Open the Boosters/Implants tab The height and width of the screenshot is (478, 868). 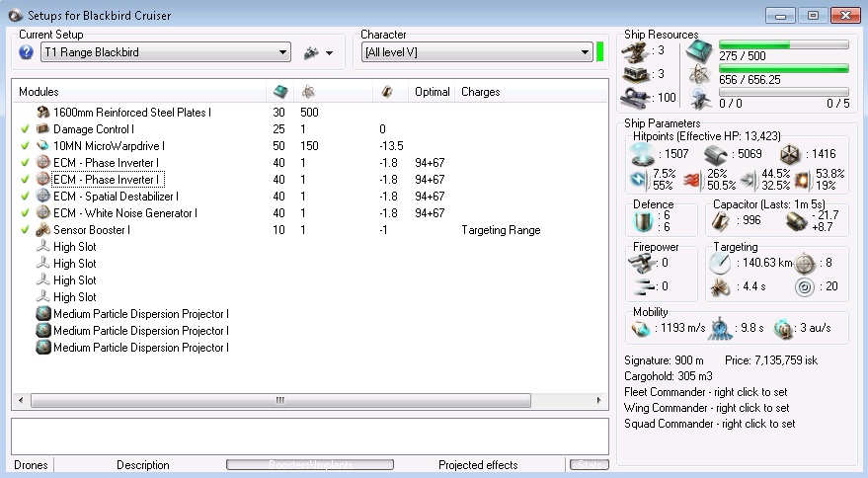click(x=310, y=465)
